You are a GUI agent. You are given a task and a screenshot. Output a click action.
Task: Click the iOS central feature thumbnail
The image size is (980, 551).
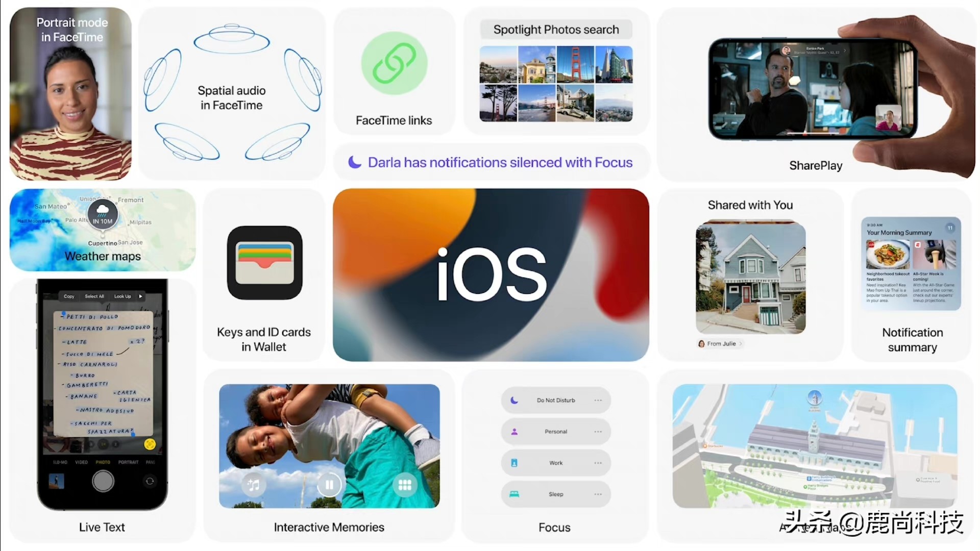[490, 274]
